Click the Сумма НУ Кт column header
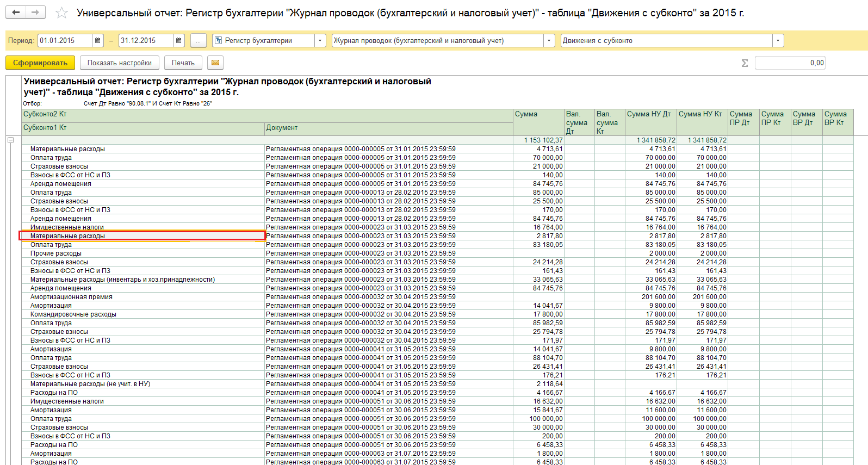The image size is (868, 465). [702, 122]
